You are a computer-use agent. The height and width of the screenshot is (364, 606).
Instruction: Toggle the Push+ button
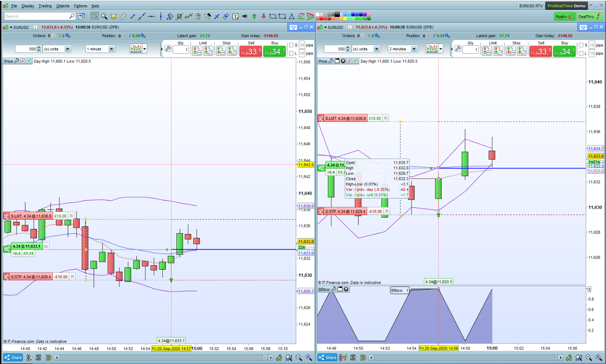pos(564,17)
